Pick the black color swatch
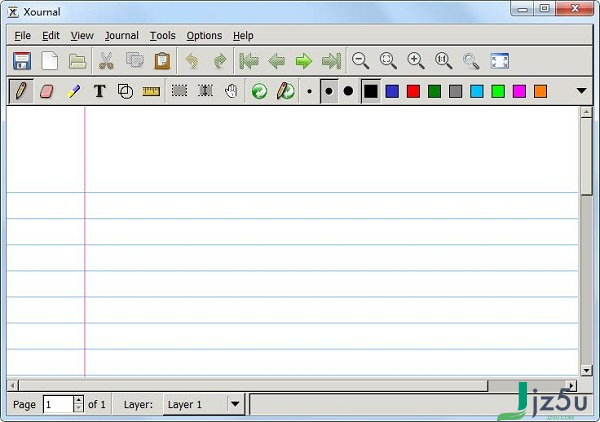The height and width of the screenshot is (422, 600). tap(371, 91)
